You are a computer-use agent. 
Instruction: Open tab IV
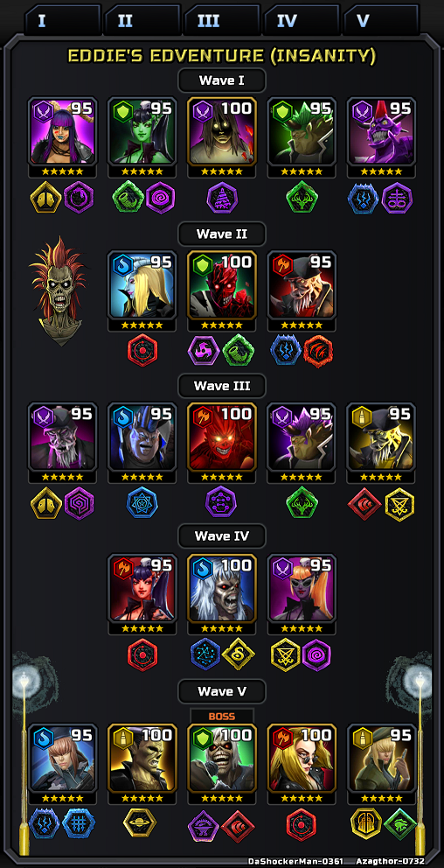(302, 20)
